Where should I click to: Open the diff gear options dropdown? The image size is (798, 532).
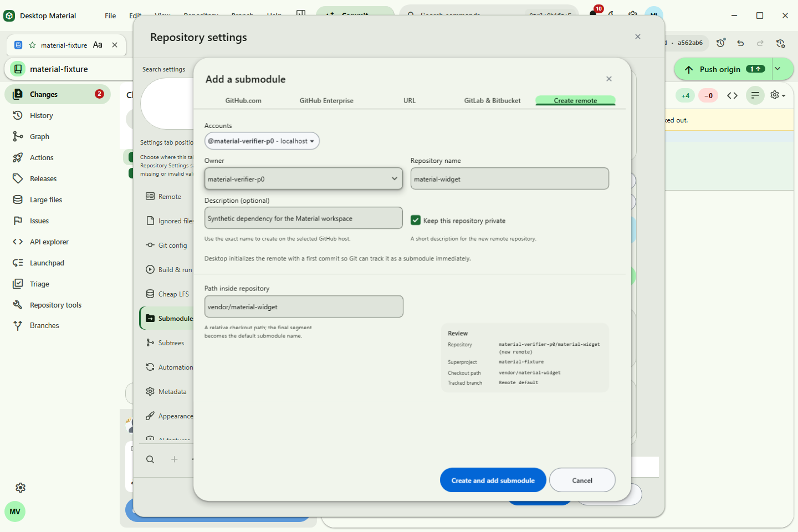778,95
